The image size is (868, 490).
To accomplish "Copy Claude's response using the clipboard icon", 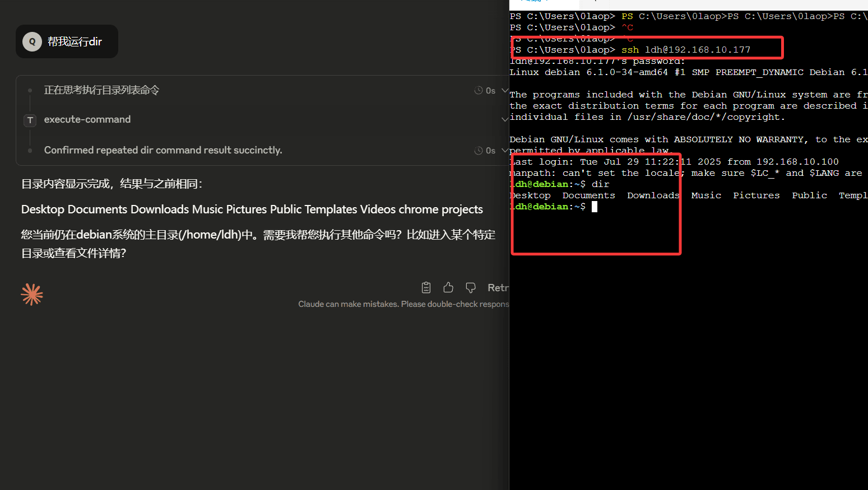I will pyautogui.click(x=426, y=287).
